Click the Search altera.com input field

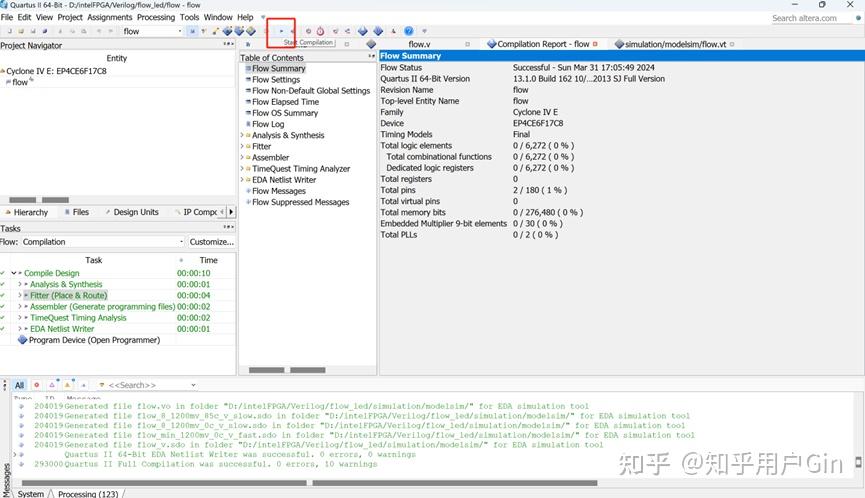point(812,18)
